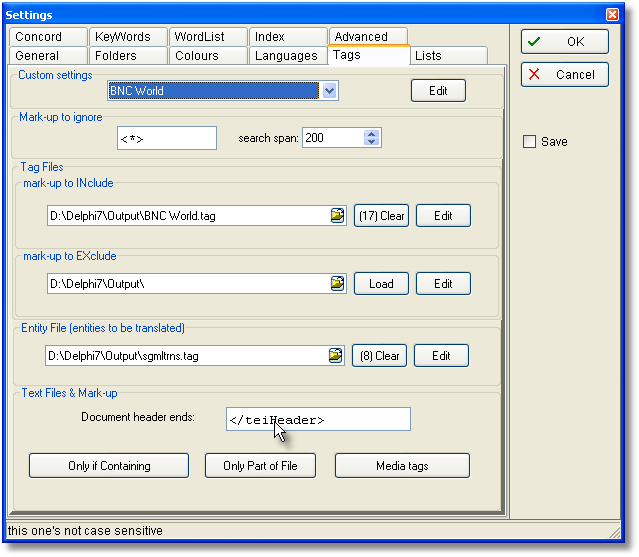
Task: Switch to the Concord tab
Action: pos(48,37)
